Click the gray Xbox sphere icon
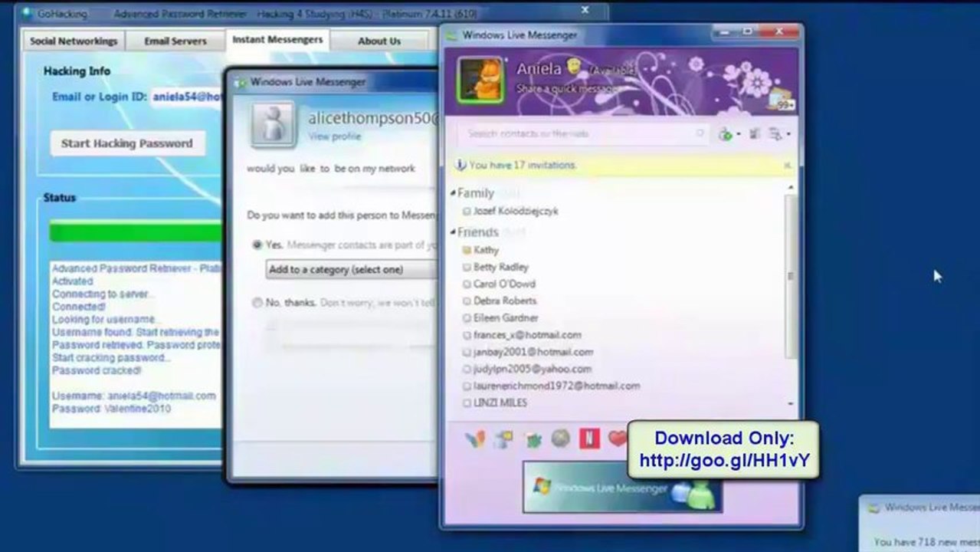This screenshot has height=552, width=980. click(561, 439)
